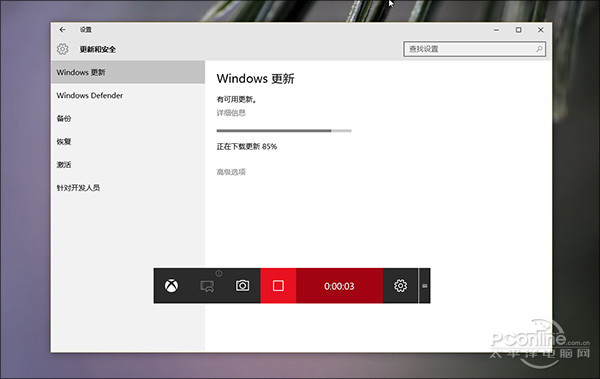Click the 更新和安全 header title

pos(98,49)
